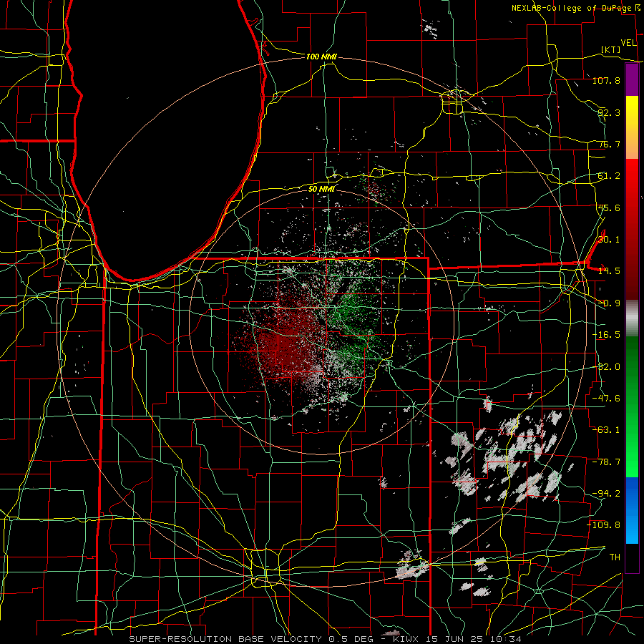This screenshot has width=644, height=644.
Task: Select the -16.5 value on velocity scale
Action: pos(606,335)
